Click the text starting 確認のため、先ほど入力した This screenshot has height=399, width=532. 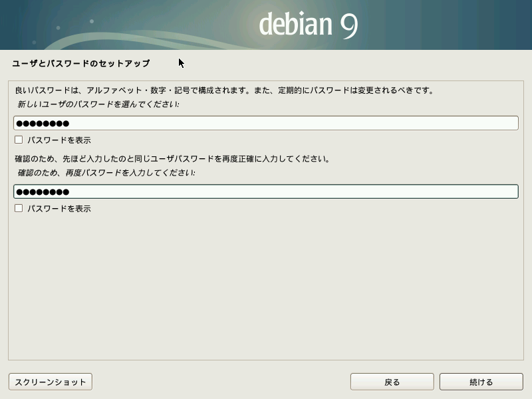click(x=172, y=159)
